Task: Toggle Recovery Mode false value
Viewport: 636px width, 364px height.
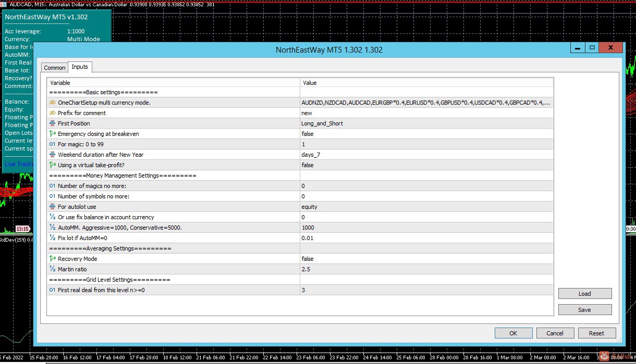Action: 426,259
